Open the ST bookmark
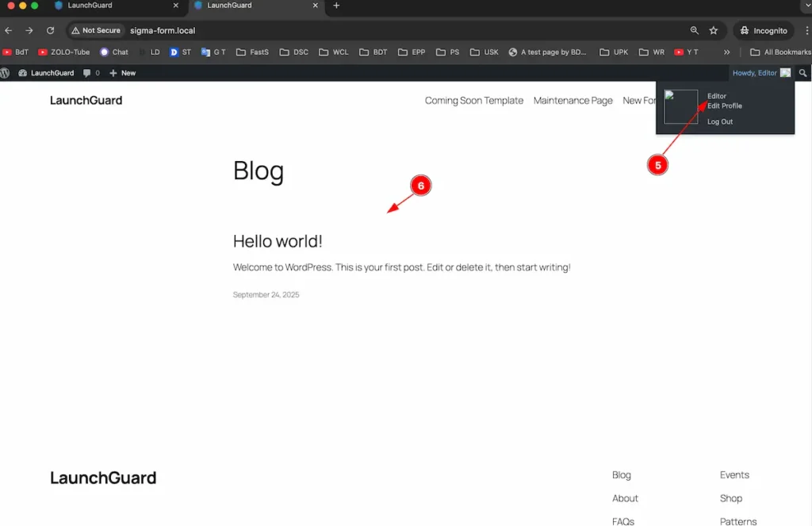The image size is (812, 526). pos(180,52)
